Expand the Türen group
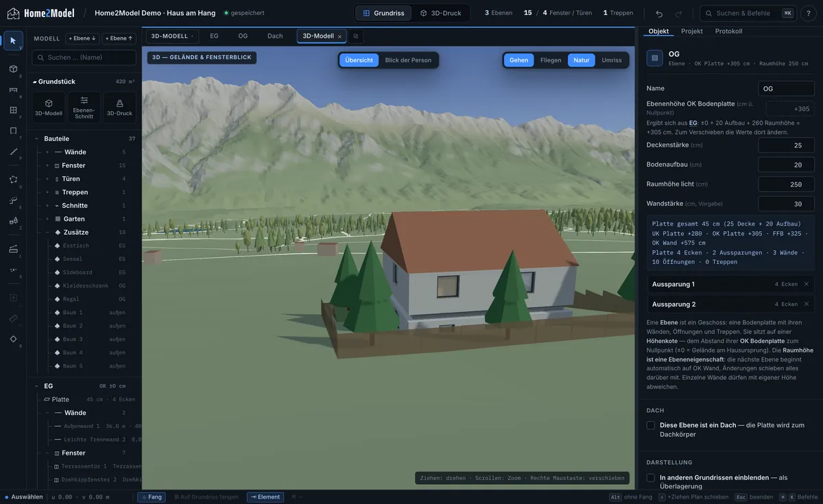This screenshot has height=504, width=823. [47, 179]
